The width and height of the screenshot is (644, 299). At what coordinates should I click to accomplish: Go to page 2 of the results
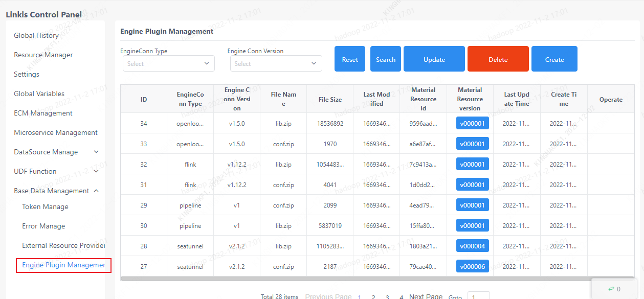[373, 296]
